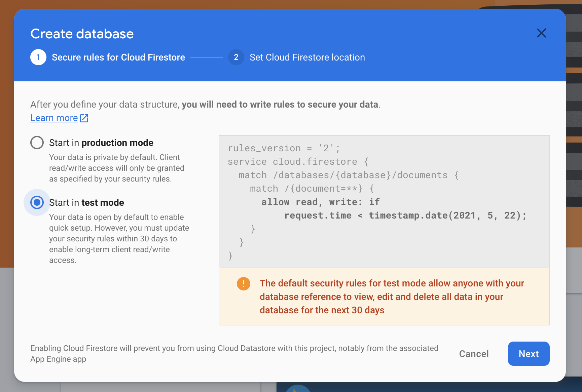Viewport: 582px width, 392px height.
Task: Cancel database creation
Action: 474,354
